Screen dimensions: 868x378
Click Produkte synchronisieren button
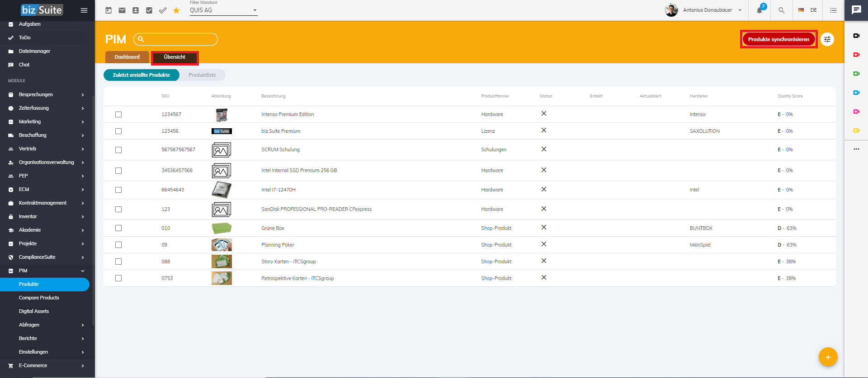click(x=778, y=39)
